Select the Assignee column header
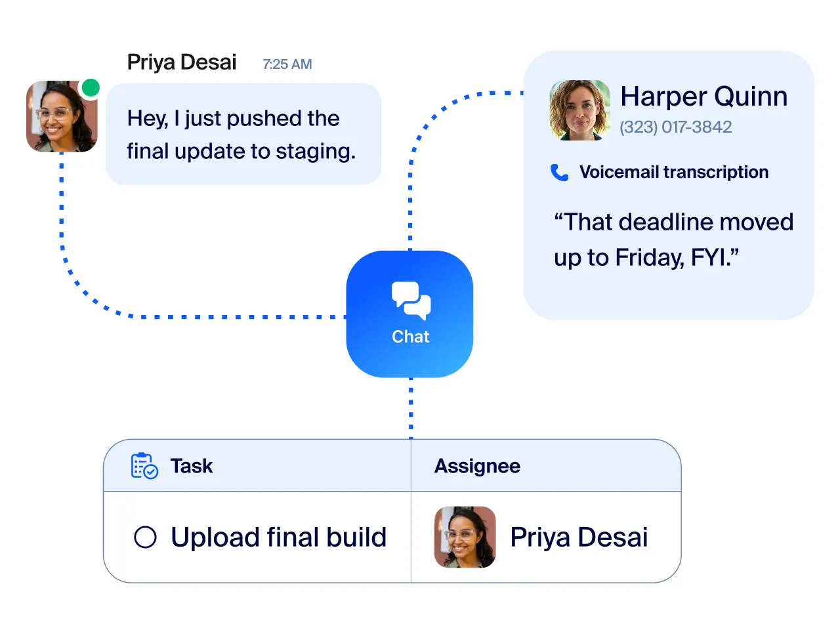The height and width of the screenshot is (630, 840). (x=477, y=466)
